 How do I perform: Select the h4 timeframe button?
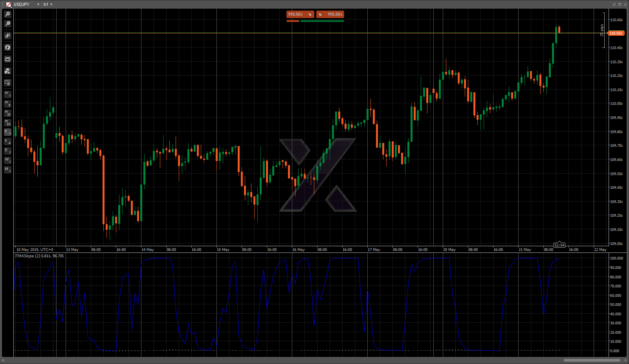(x=7, y=141)
